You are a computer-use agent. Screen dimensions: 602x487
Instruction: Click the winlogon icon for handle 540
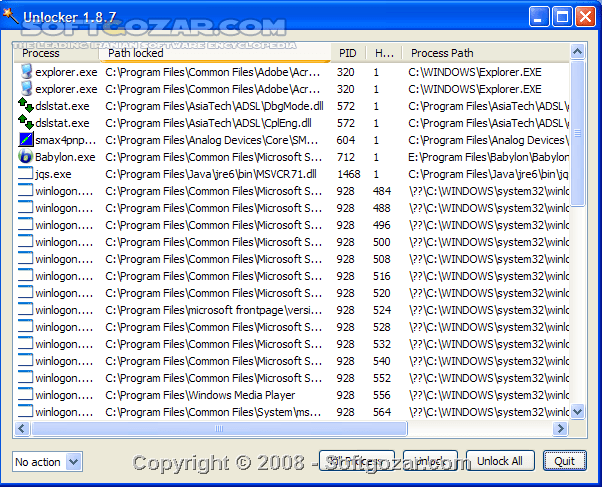pyautogui.click(x=26, y=361)
